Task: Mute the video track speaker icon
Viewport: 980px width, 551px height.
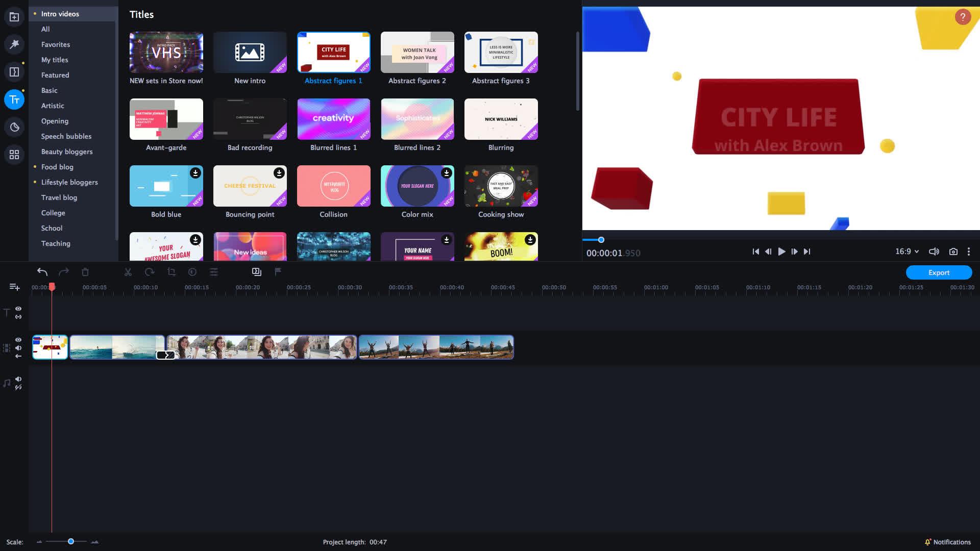Action: [x=18, y=348]
